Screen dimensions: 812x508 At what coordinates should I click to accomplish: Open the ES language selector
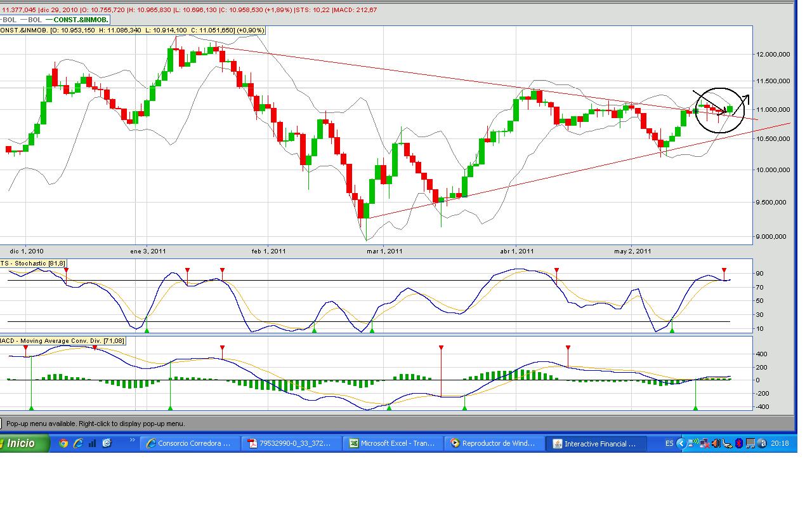tap(669, 443)
